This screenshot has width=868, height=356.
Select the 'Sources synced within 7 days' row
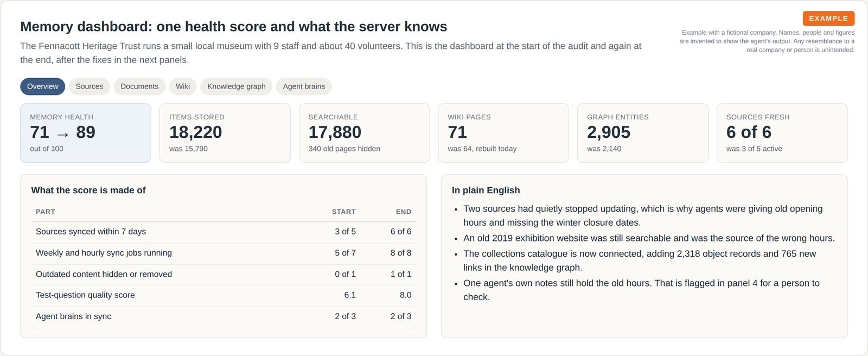coord(224,232)
